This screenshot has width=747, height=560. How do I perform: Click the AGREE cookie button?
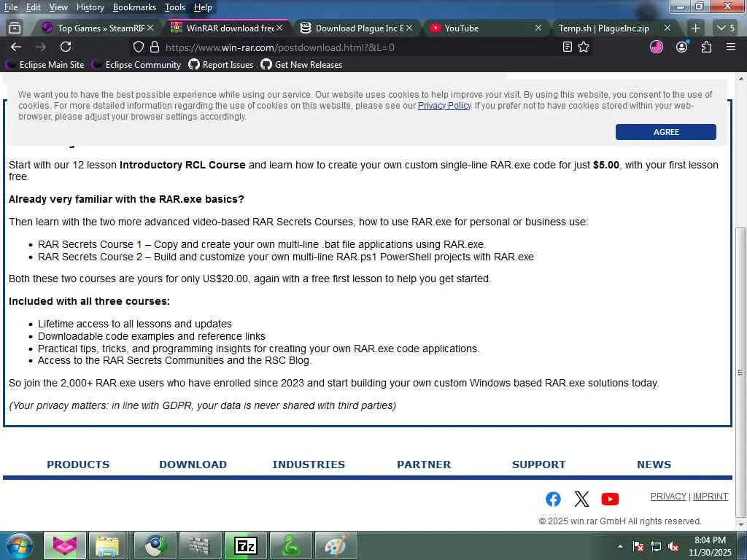point(665,132)
